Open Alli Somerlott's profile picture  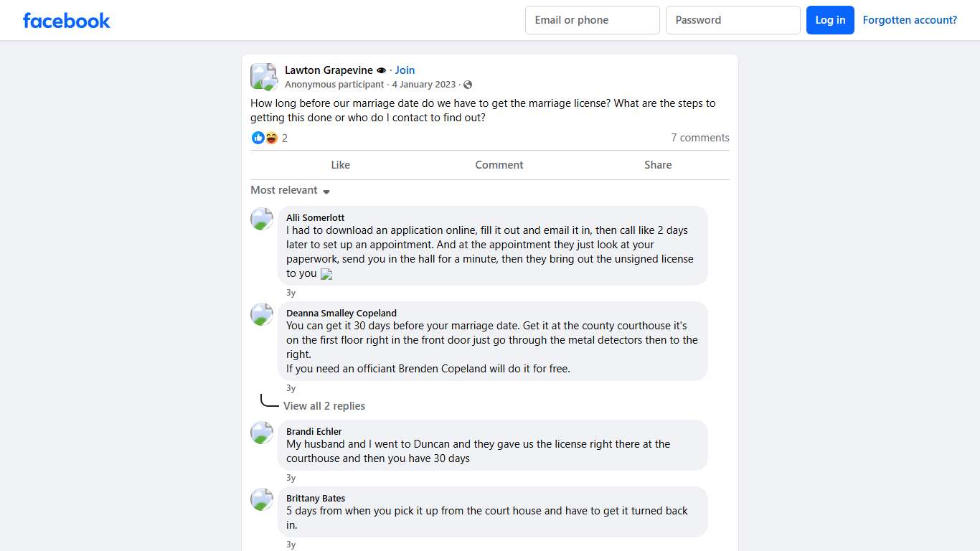click(x=262, y=219)
